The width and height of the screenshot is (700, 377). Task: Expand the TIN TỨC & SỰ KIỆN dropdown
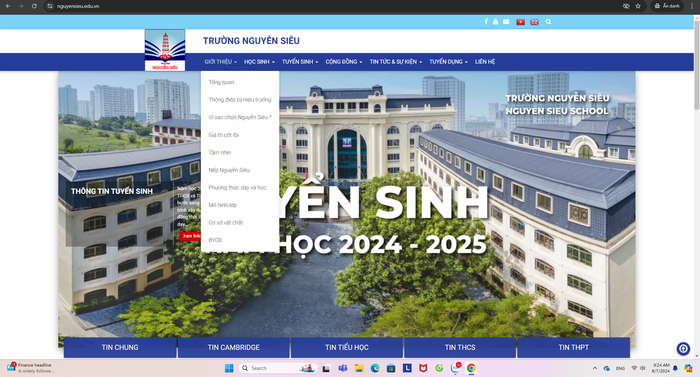(x=396, y=62)
